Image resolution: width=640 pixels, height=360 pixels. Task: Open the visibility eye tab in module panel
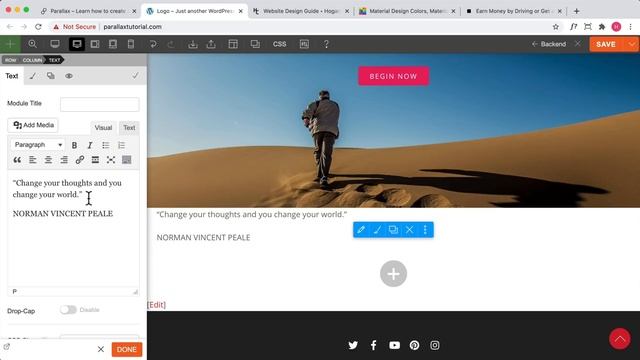[x=69, y=76]
